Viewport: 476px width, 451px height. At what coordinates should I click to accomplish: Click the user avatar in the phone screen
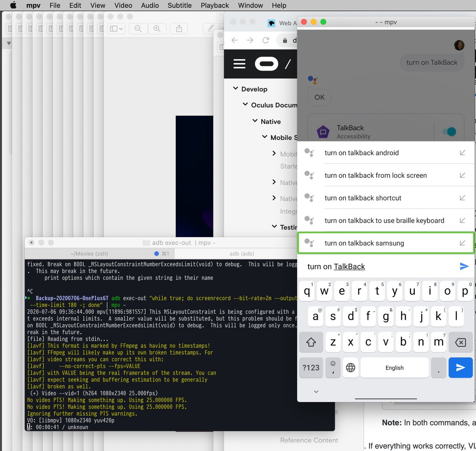pyautogui.click(x=459, y=45)
